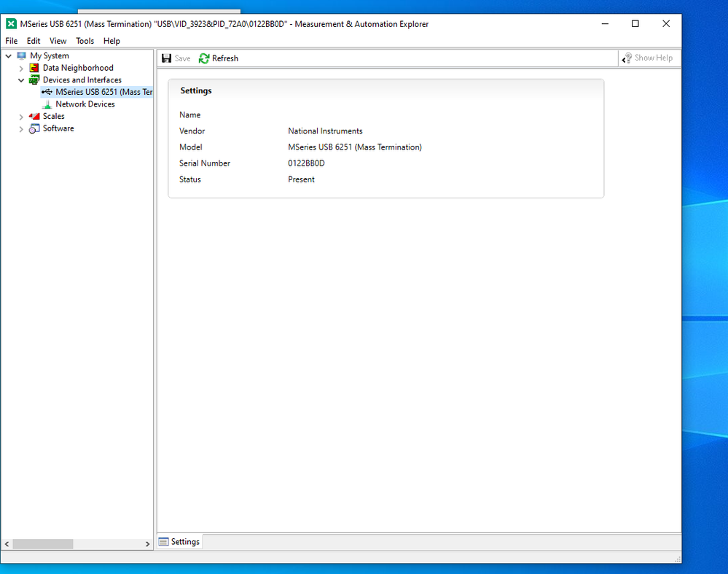
Task: Click the Vendor field label
Action: 192,131
